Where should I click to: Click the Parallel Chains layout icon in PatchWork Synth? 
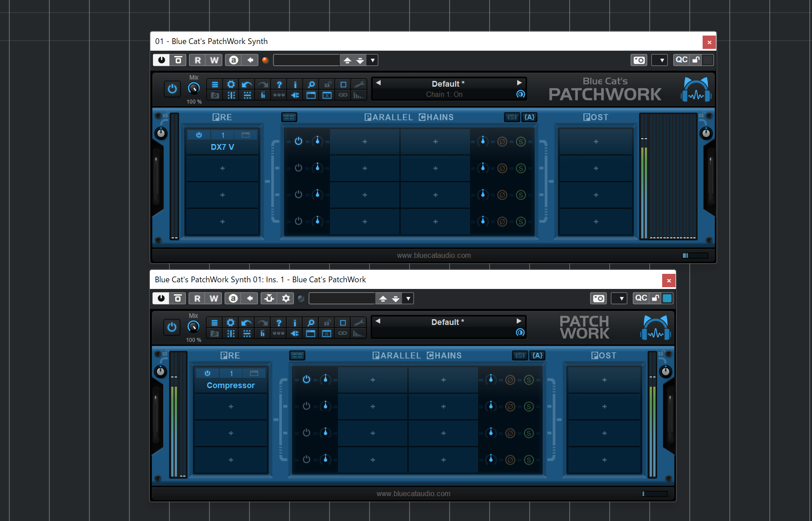[x=289, y=117]
